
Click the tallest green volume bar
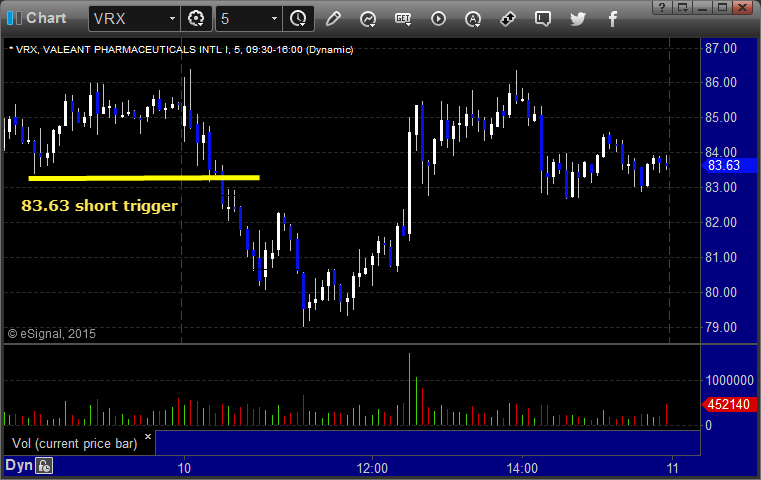410,389
